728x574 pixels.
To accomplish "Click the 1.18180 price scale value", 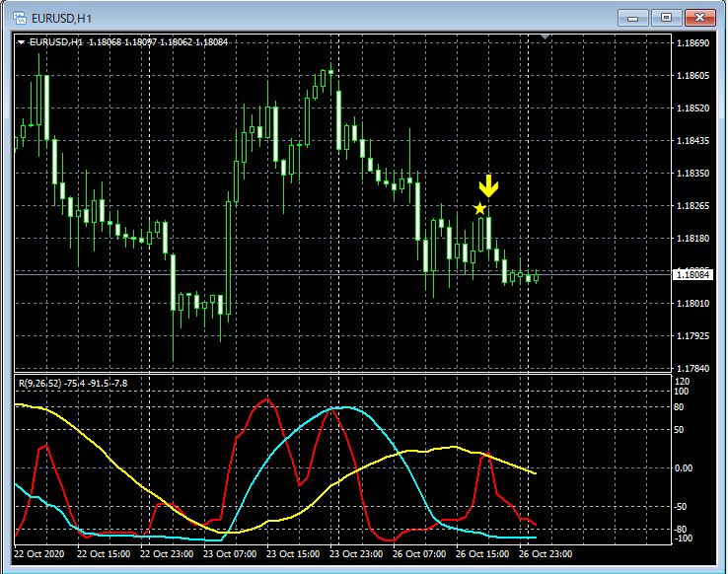I will pyautogui.click(x=693, y=238).
